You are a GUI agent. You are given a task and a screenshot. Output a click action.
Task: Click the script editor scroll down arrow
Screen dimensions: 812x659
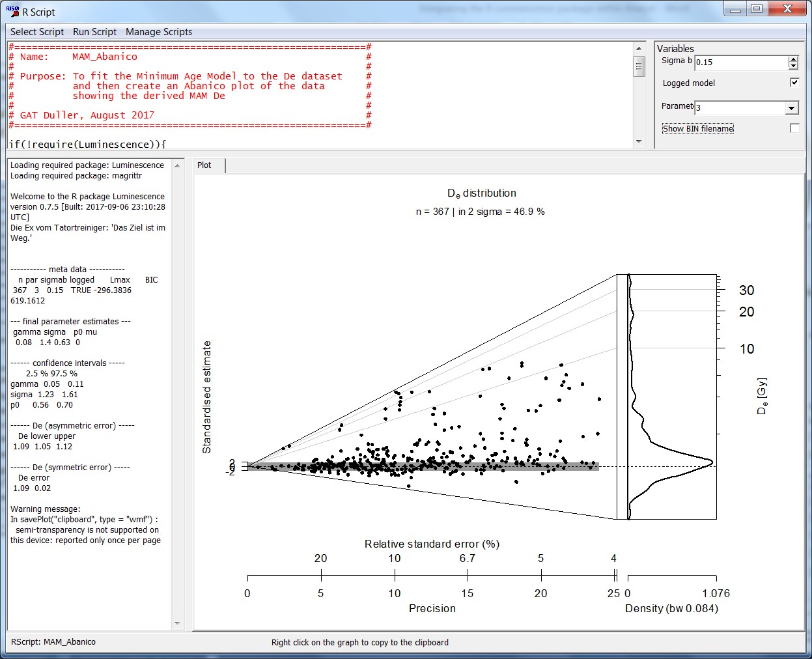click(639, 141)
